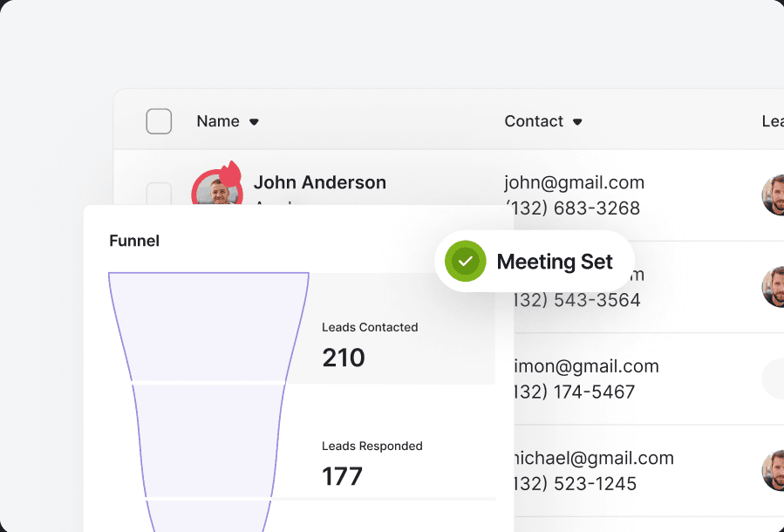Click the green checkmark icon on Meeting Set
Image resolution: width=784 pixels, height=532 pixels.
click(465, 262)
